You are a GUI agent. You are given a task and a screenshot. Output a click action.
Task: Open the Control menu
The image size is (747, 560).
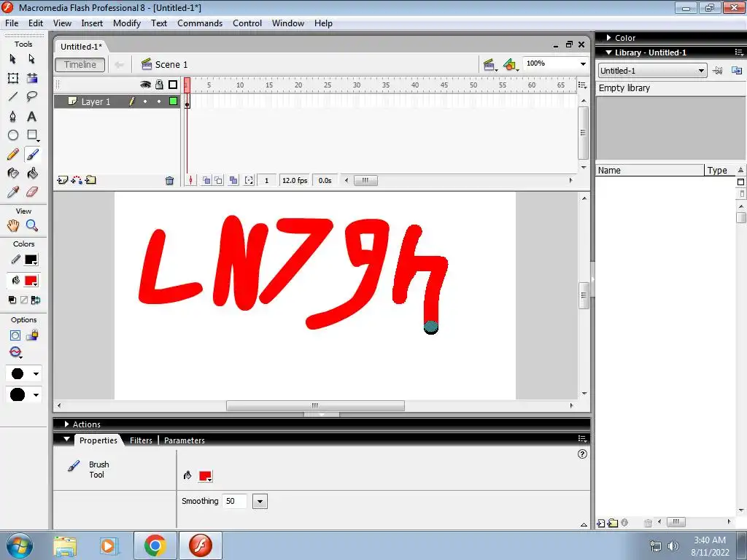(247, 23)
